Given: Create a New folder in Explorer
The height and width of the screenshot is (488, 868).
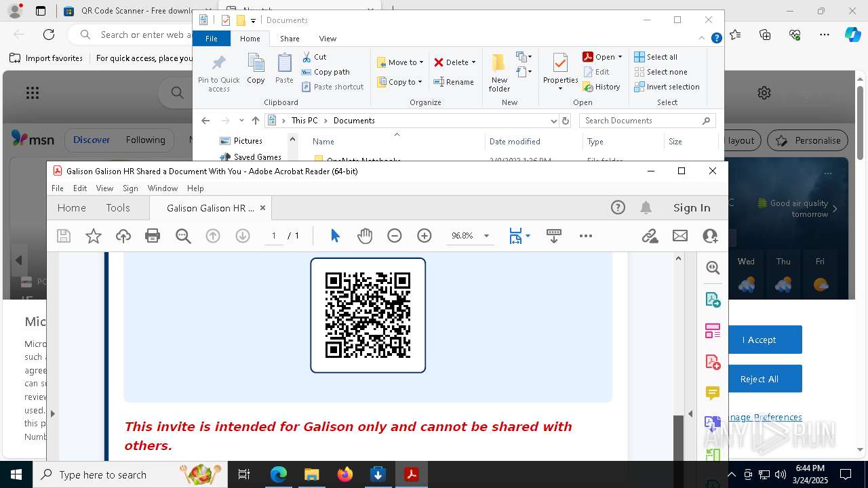Looking at the screenshot, I should 499,73.
